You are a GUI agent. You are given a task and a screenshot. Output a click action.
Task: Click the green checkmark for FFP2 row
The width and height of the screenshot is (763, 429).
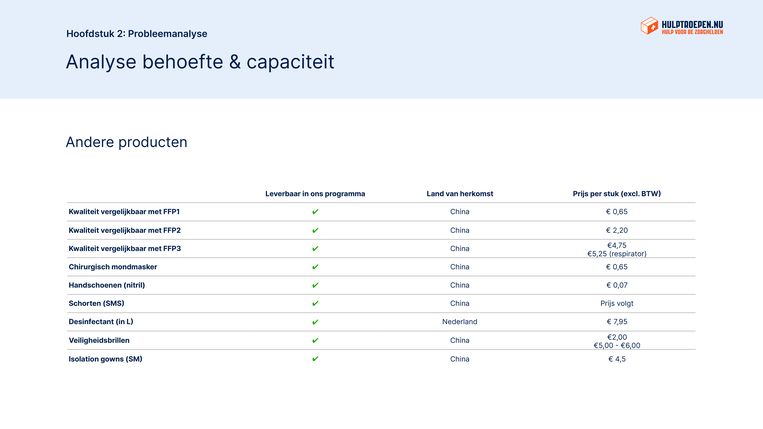point(315,230)
